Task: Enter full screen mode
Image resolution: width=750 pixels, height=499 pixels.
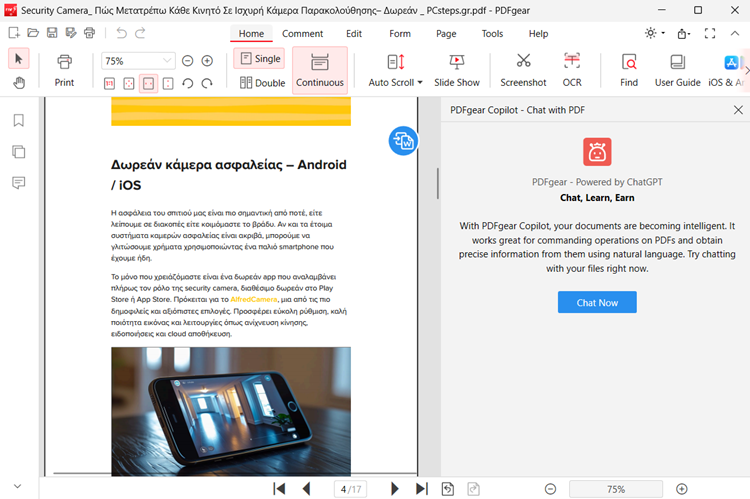Action: point(710,33)
